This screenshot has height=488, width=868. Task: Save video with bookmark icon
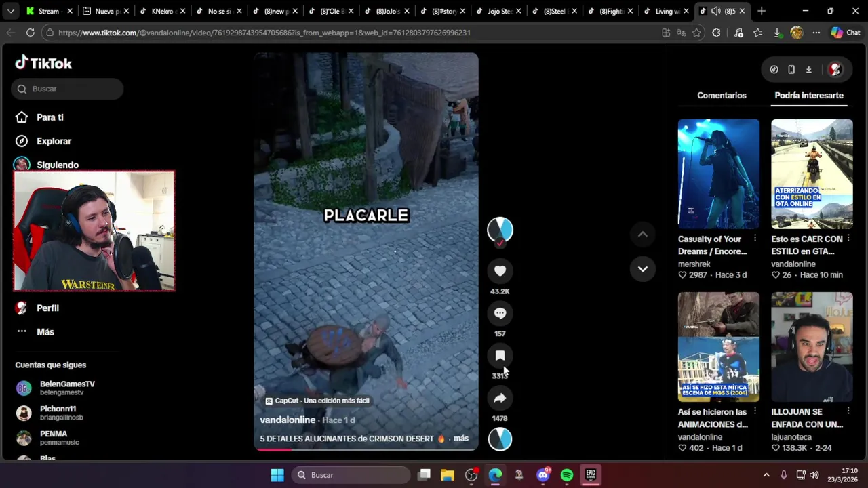pos(500,355)
